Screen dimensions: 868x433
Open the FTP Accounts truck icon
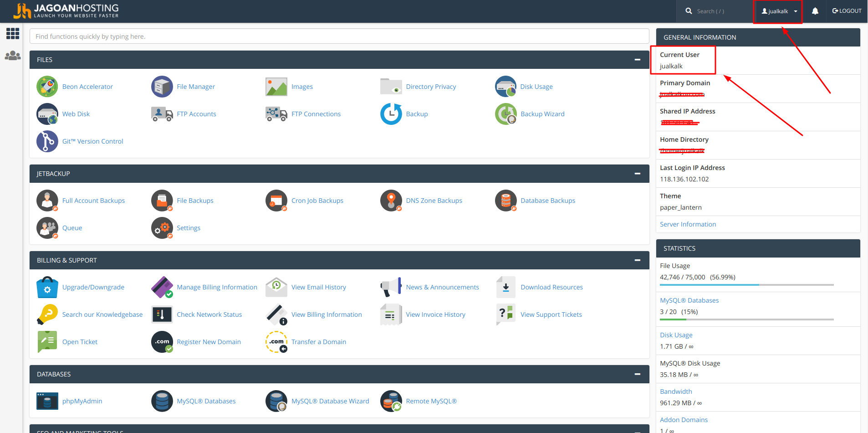(x=162, y=114)
